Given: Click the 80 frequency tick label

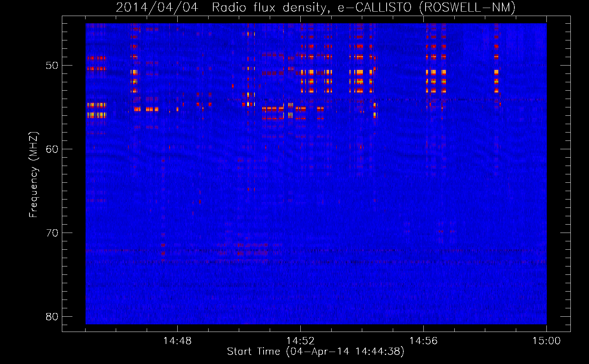Looking at the screenshot, I should click(x=52, y=317).
